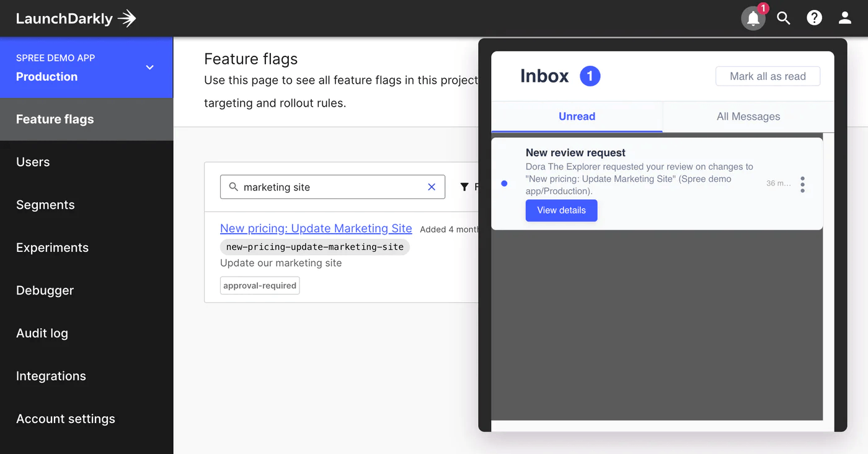Open the filter funnel icon beside search
Screen dimensions: 868x454
click(464, 187)
